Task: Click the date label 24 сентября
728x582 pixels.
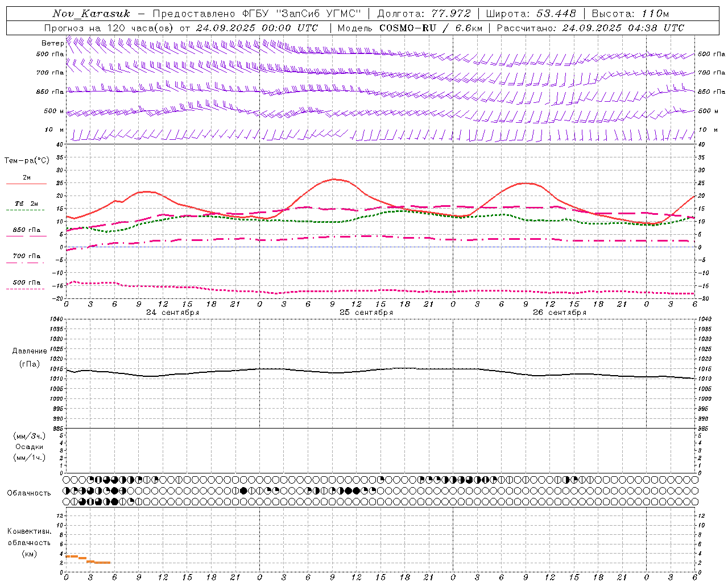Action: pyautogui.click(x=173, y=313)
